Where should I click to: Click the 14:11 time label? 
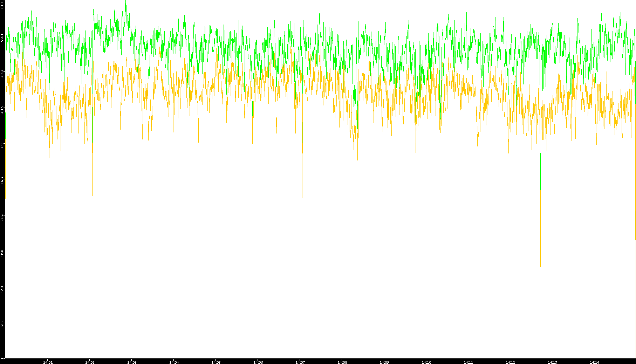point(468,362)
